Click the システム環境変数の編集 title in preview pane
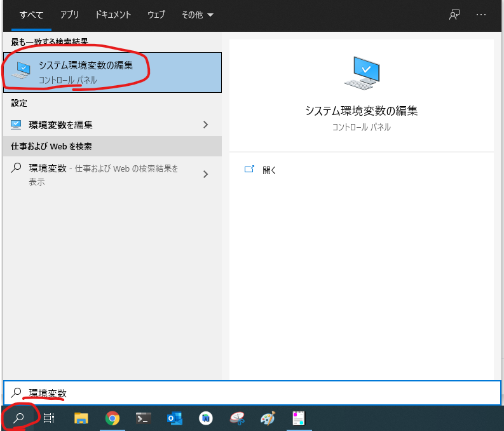This screenshot has height=431, width=504. pos(361,111)
